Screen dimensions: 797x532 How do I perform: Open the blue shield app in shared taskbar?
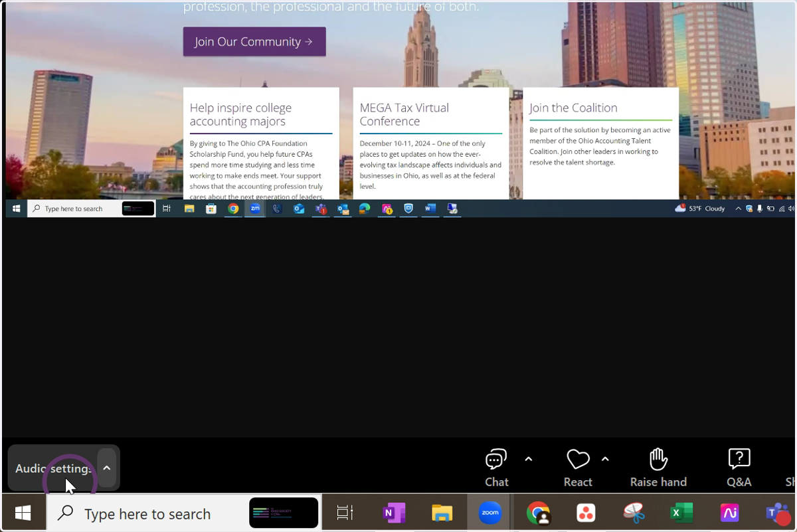point(408,209)
